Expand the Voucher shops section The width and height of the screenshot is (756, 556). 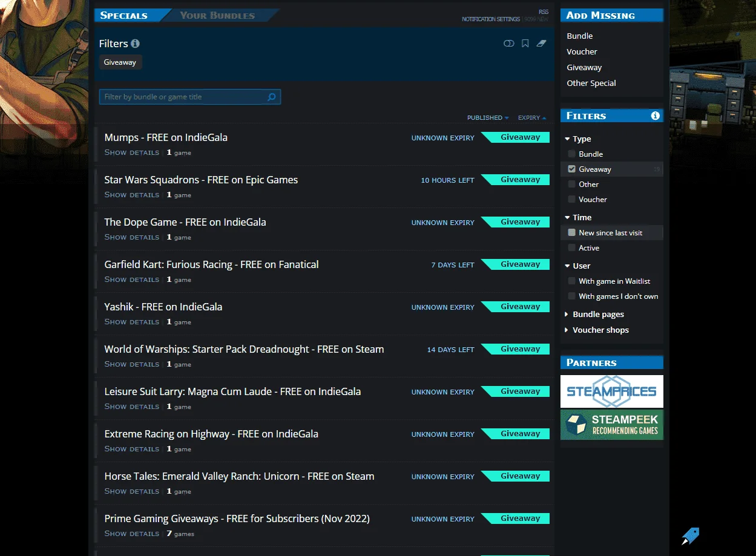click(596, 330)
